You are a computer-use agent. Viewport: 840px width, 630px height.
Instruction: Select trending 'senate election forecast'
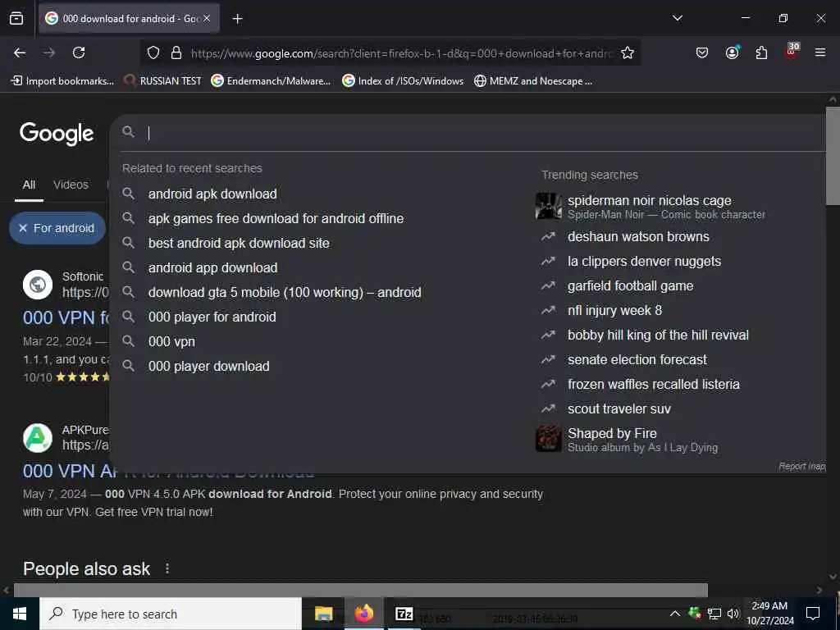click(x=637, y=360)
